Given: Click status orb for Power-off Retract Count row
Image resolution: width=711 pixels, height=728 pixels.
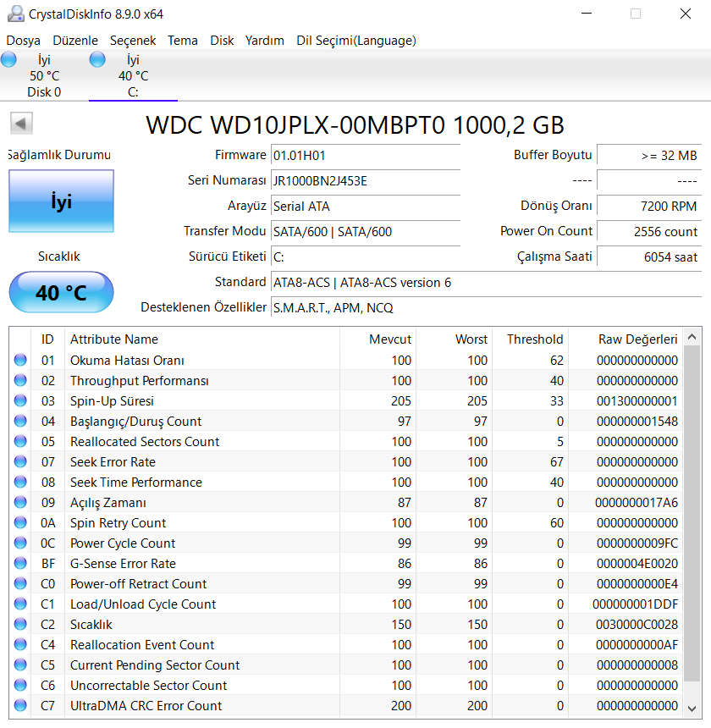Looking at the screenshot, I should click(20, 583).
